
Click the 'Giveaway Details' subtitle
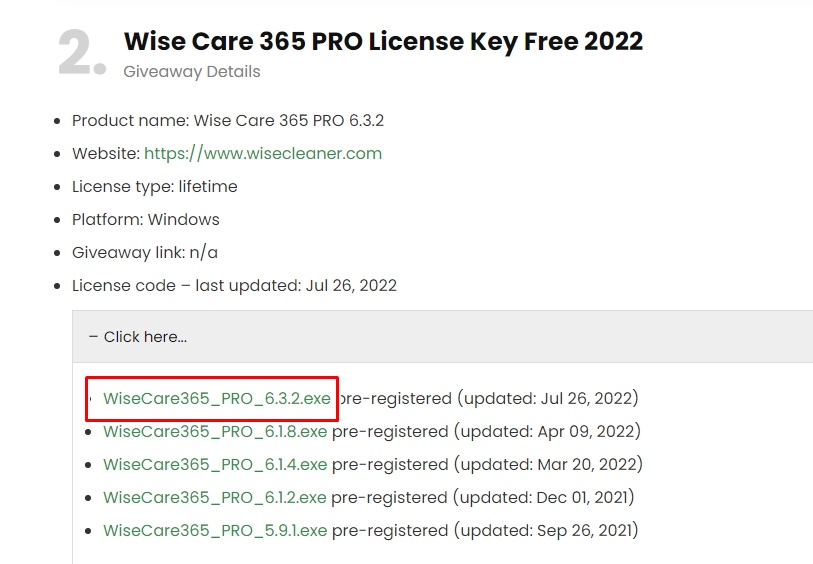point(192,72)
